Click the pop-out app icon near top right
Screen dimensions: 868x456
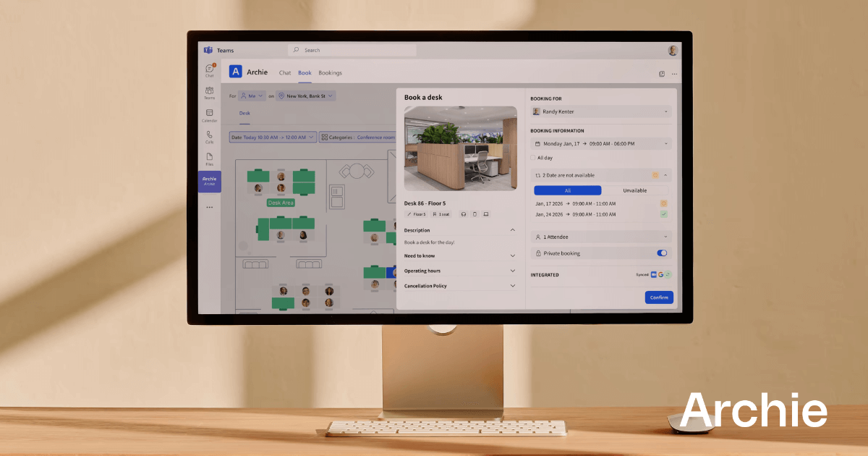pyautogui.click(x=661, y=73)
